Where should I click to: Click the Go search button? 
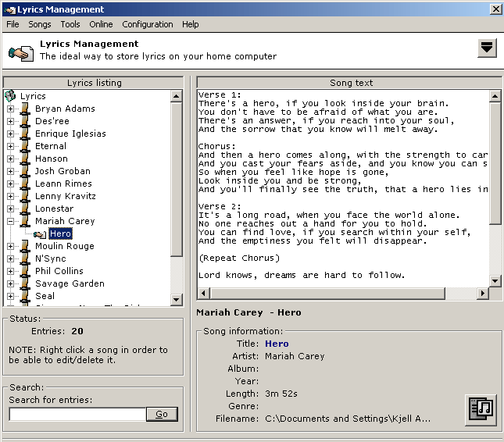point(162,414)
